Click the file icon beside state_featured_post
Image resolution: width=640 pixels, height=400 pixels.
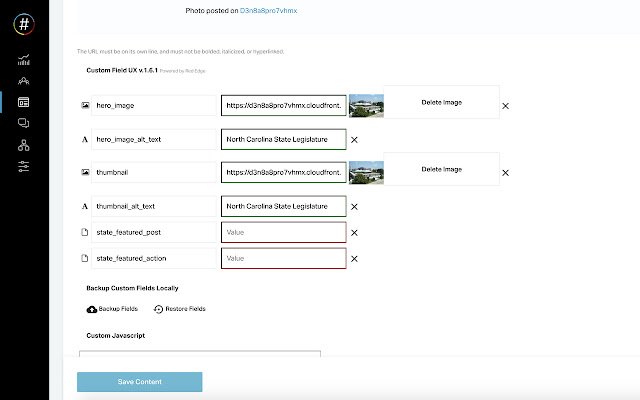85,232
